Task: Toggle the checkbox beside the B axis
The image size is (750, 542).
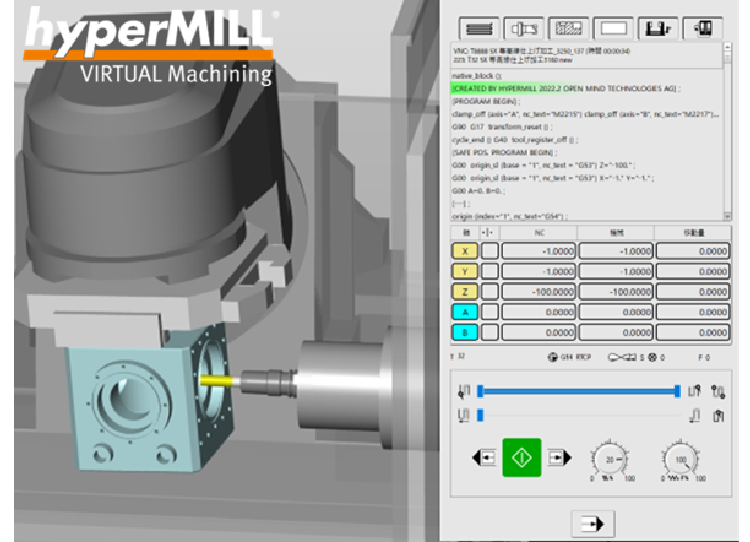Action: click(x=490, y=333)
